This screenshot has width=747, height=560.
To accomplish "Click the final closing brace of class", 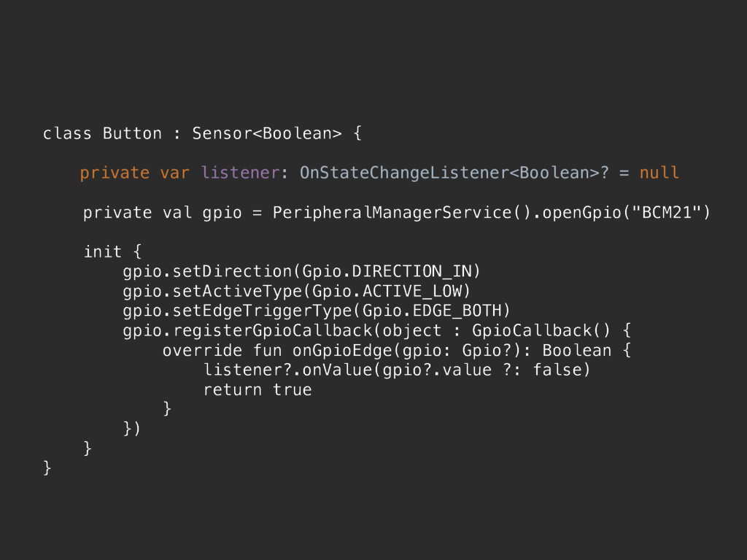I will (x=47, y=467).
